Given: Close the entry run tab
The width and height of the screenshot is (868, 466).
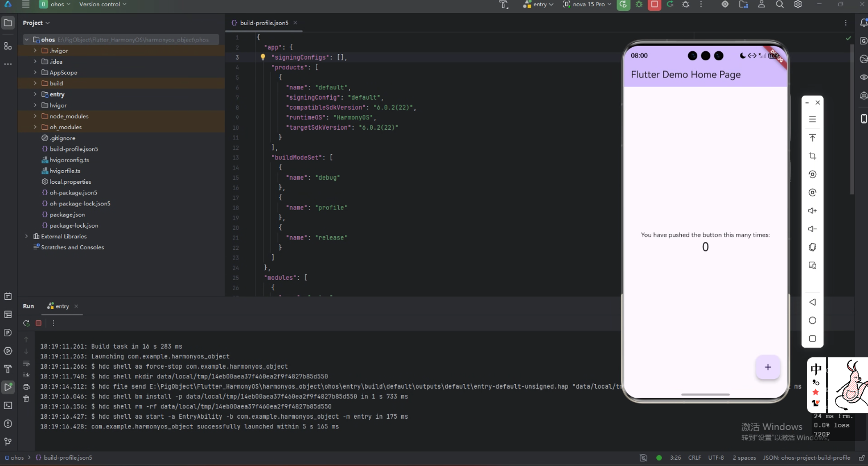Looking at the screenshot, I should coord(76,306).
